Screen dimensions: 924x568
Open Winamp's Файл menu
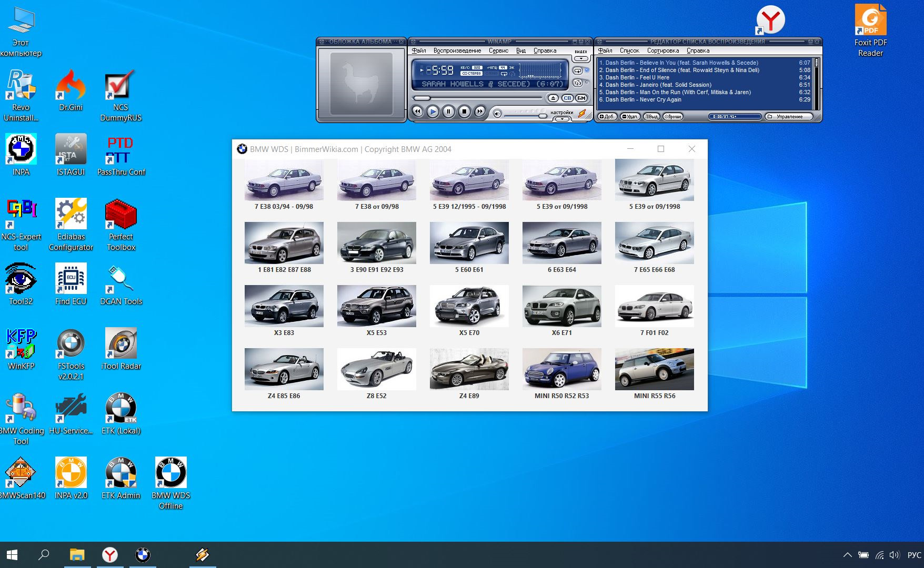419,50
